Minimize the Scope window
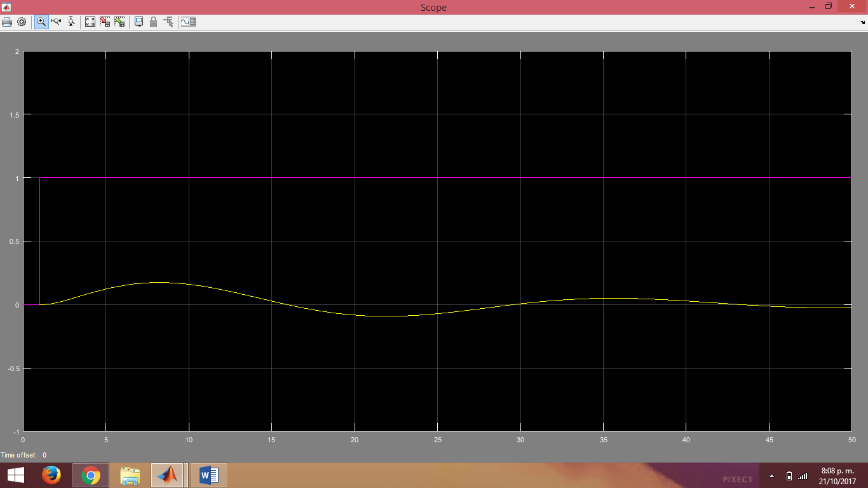This screenshot has height=488, width=868. click(812, 6)
